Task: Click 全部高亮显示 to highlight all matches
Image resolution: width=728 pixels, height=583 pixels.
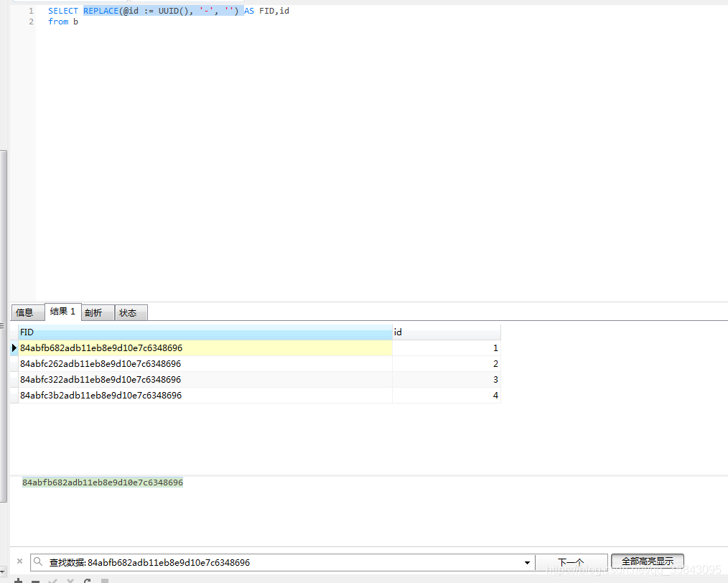Action: (647, 561)
